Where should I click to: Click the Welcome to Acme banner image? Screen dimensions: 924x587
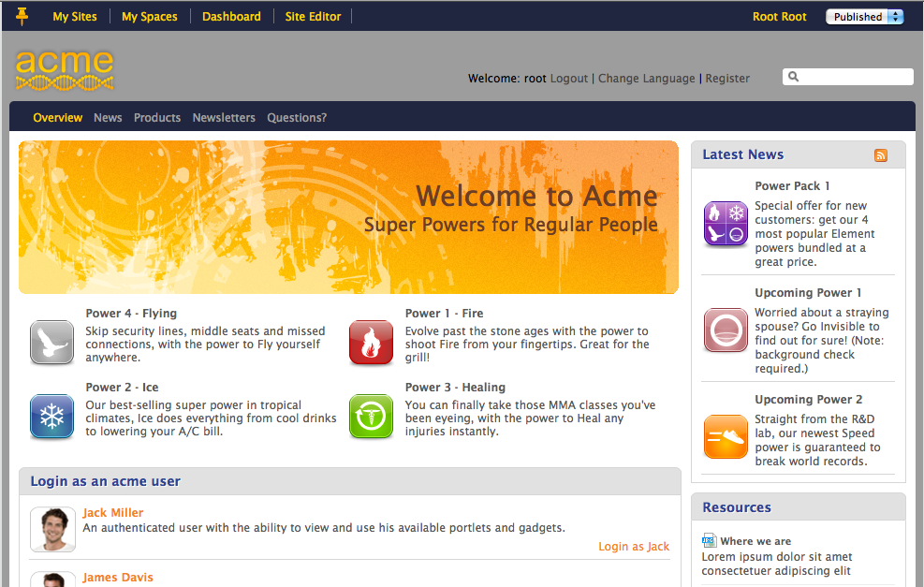click(x=348, y=217)
